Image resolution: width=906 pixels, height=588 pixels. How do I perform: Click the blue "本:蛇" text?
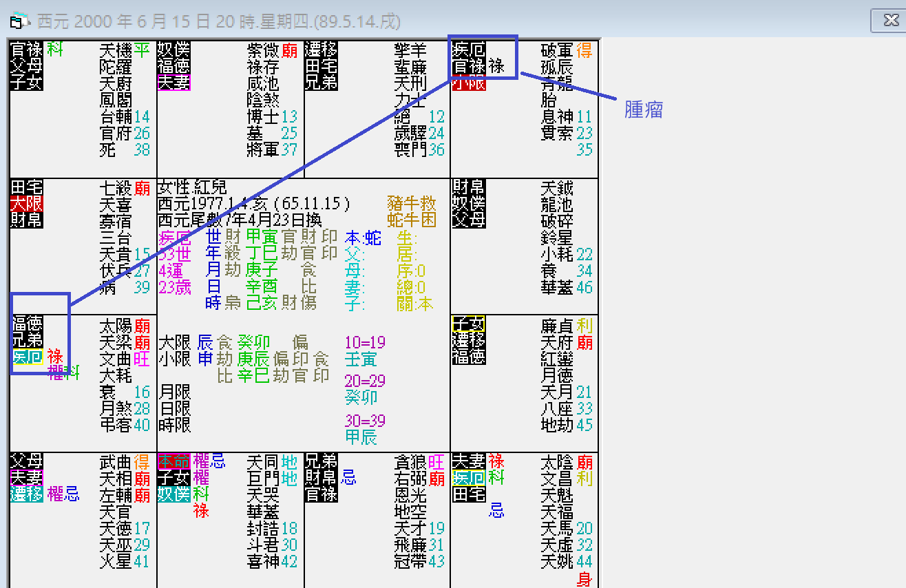363,239
